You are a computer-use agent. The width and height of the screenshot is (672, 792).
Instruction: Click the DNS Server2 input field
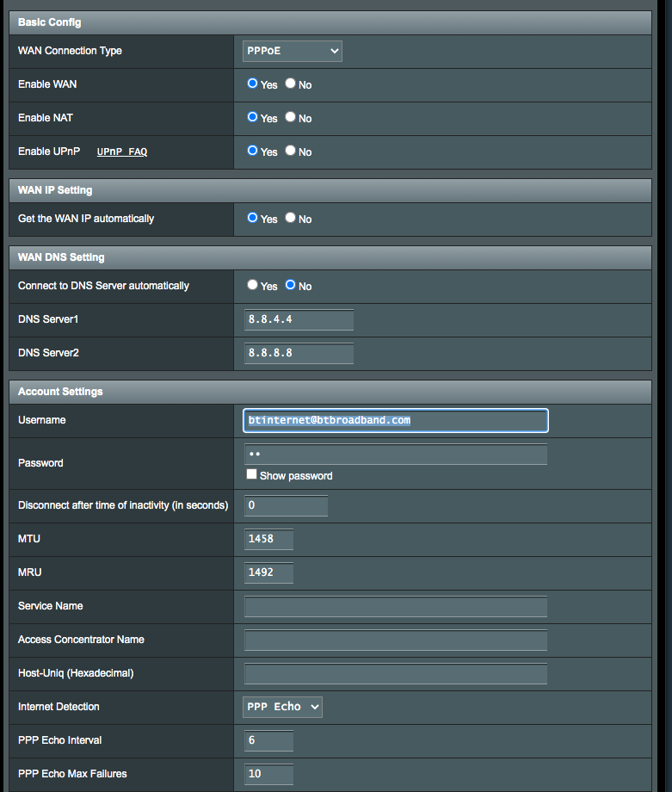click(x=299, y=353)
